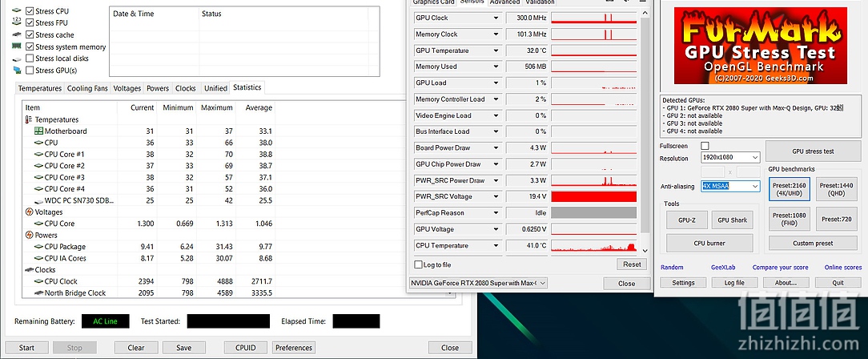Image resolution: width=868 pixels, height=359 pixels.
Task: Open GPU Load sensor dropdown
Action: click(x=496, y=83)
